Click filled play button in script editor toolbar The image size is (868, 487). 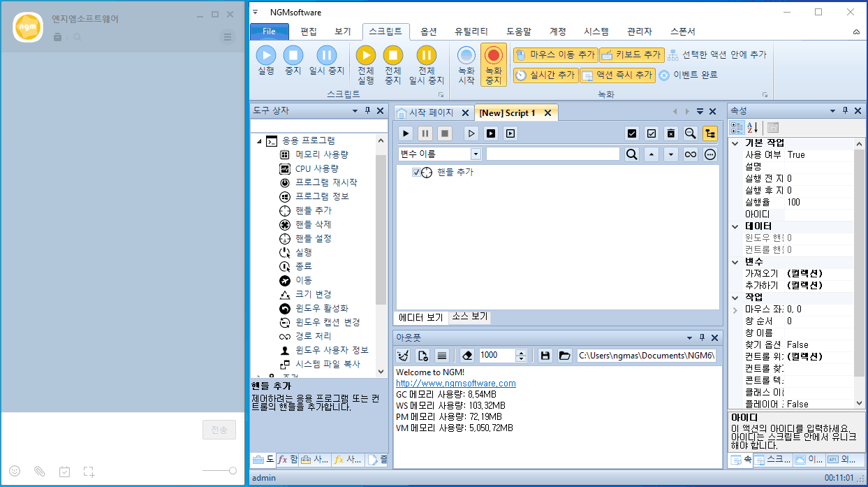[x=406, y=133]
